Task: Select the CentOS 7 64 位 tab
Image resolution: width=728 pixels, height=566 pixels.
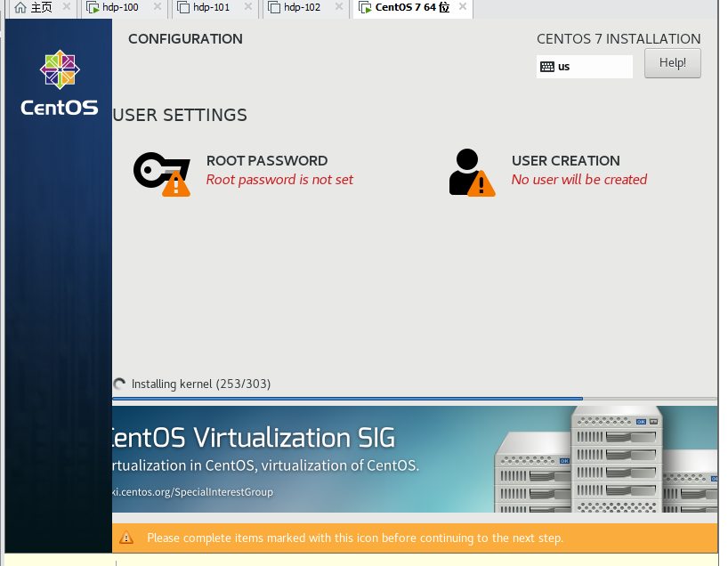Action: tap(413, 7)
